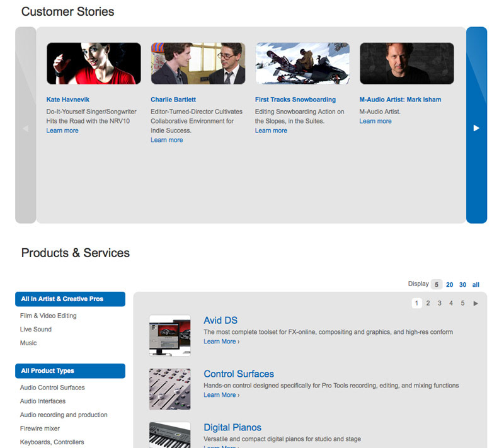Screen dimensions: 504x448
Task: Jump to results page 3
Action: pos(439,303)
